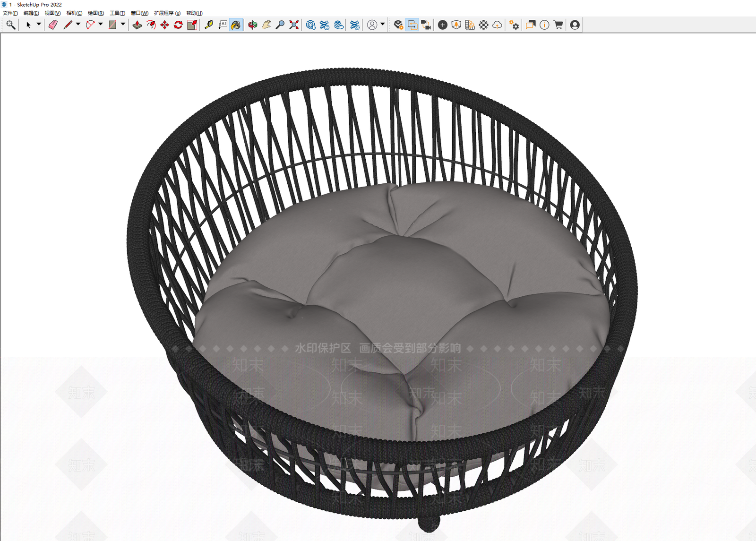756x541 pixels.
Task: Select the Tape Measure tool
Action: click(x=209, y=25)
